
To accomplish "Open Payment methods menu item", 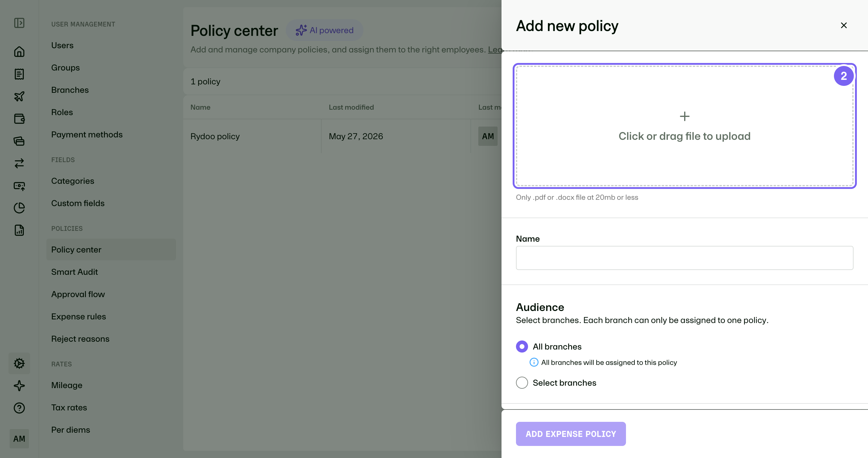I will (x=87, y=134).
